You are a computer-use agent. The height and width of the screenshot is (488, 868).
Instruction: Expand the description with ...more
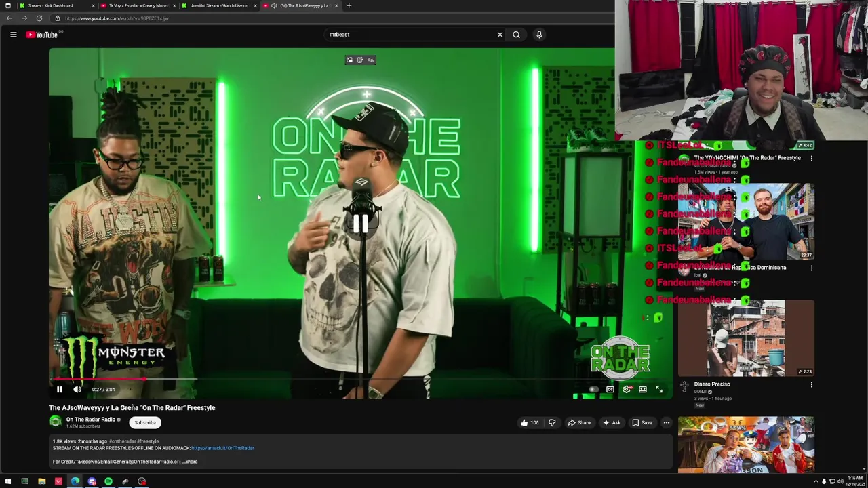click(x=191, y=462)
